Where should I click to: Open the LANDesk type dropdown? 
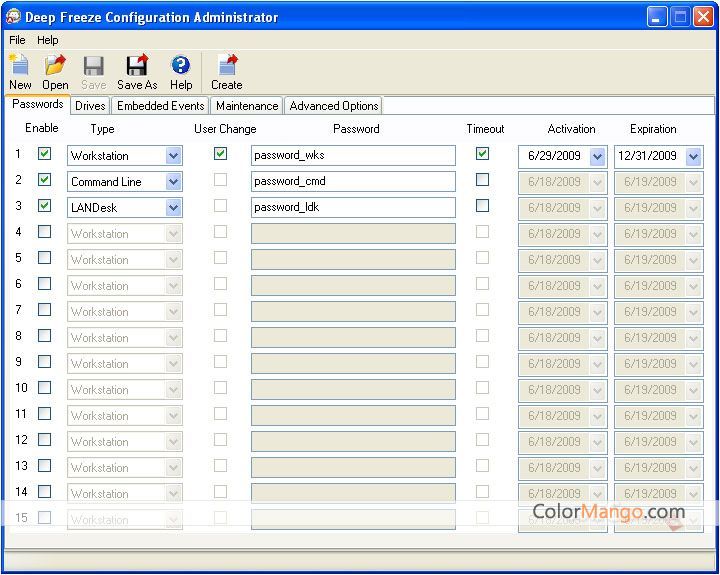point(173,208)
